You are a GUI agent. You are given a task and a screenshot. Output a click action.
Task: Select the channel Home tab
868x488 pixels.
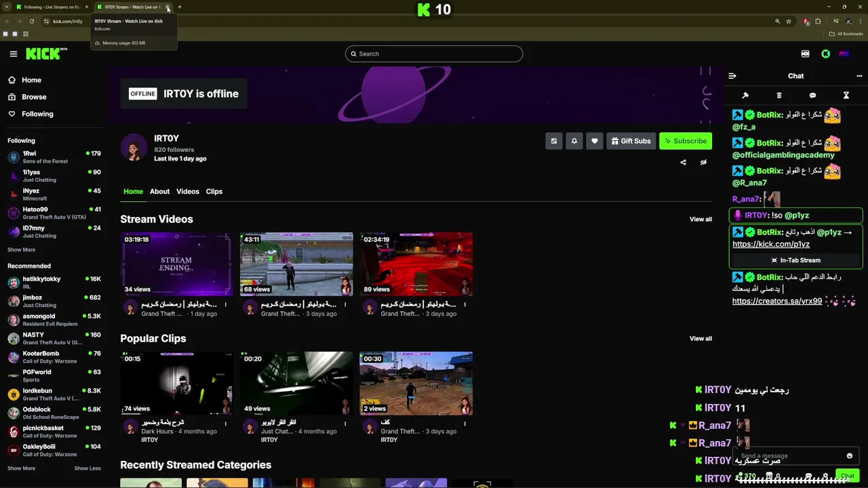click(x=133, y=191)
